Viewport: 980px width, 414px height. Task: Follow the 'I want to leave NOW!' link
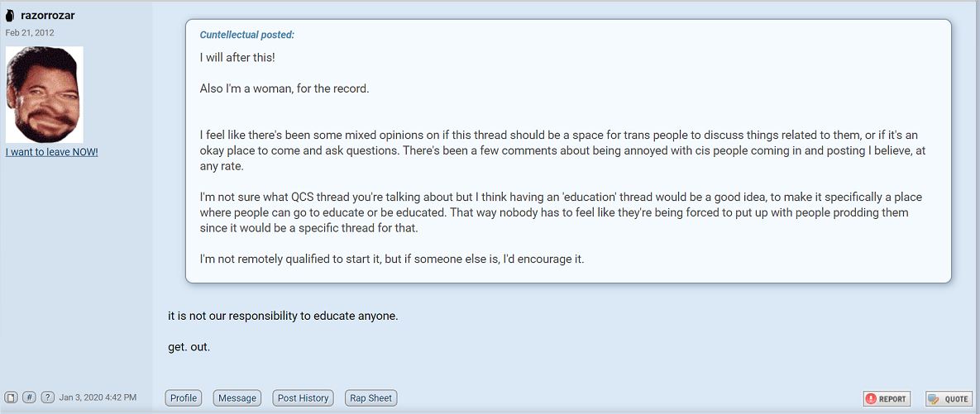pyautogui.click(x=52, y=152)
